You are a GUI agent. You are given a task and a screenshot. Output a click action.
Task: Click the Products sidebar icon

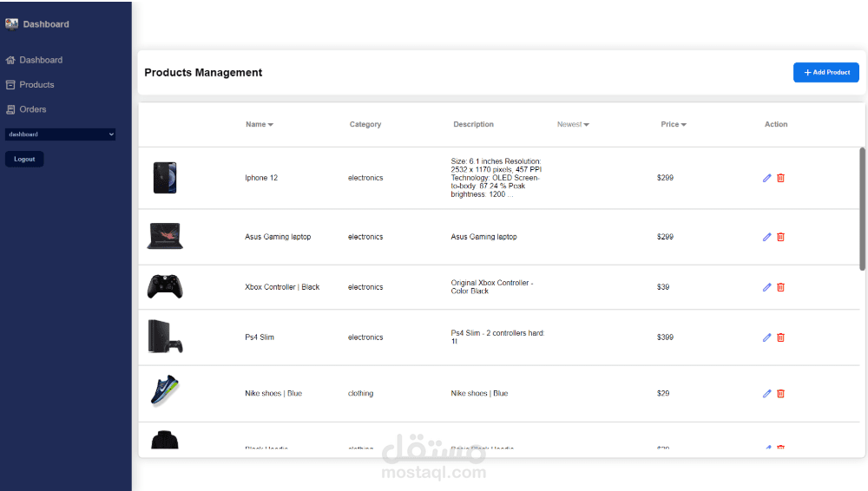click(x=10, y=85)
